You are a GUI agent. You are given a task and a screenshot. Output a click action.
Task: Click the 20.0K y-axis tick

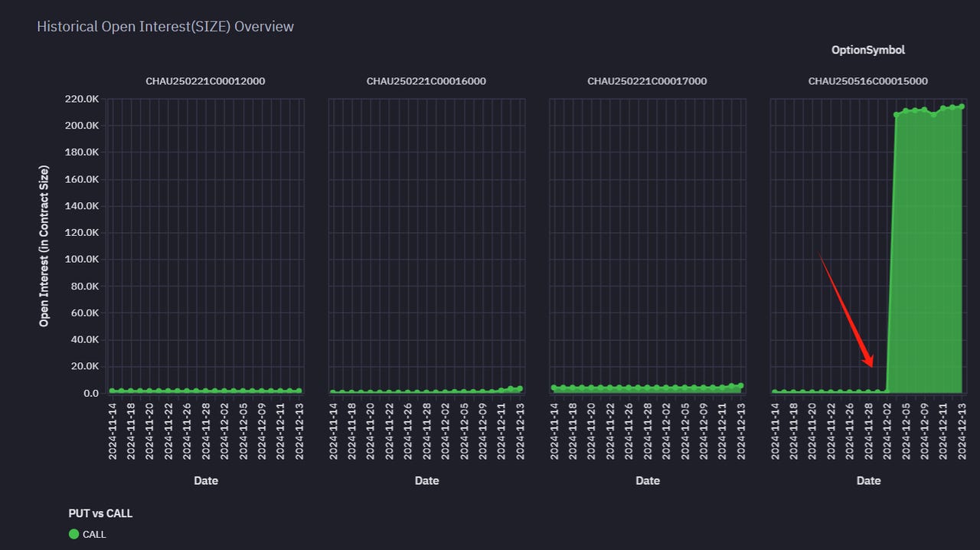click(x=83, y=367)
